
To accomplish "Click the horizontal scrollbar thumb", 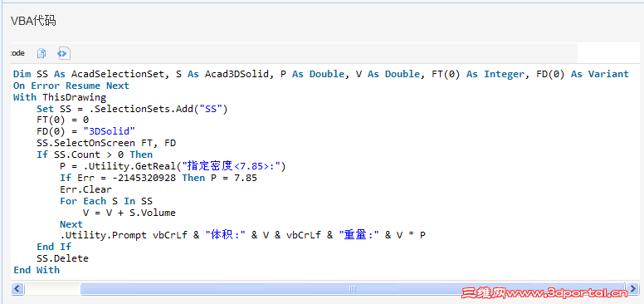I will click(353, 288).
